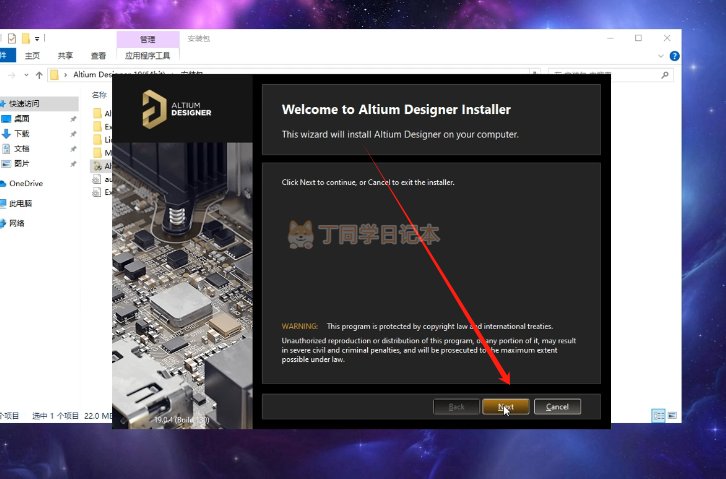
Task: Open the 主页 ribbon tab in Explorer
Action: tap(32, 56)
